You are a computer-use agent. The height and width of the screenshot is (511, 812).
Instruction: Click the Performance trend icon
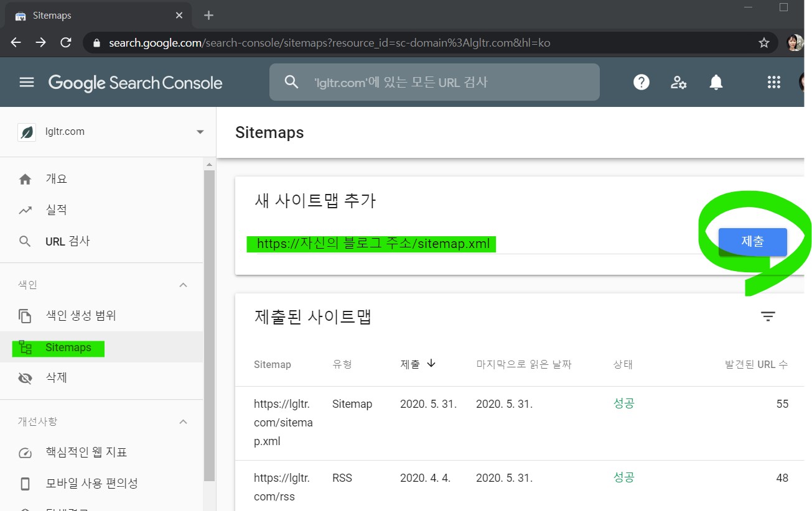pyautogui.click(x=25, y=210)
